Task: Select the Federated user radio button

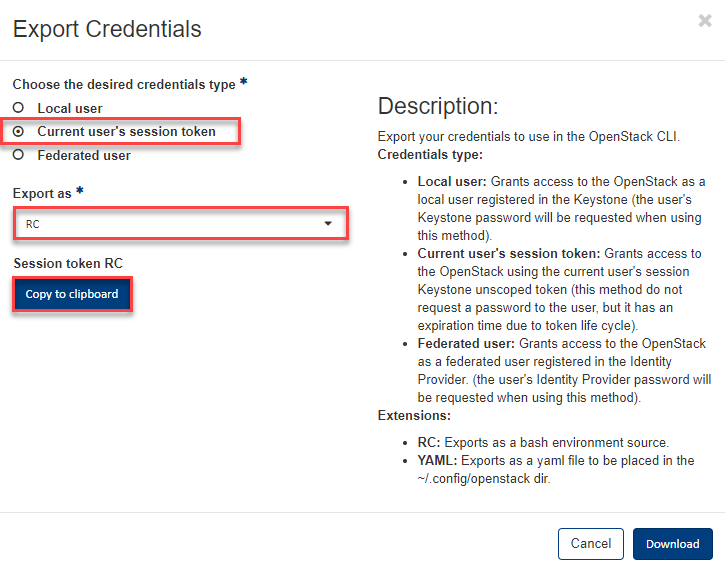Action: point(17,155)
